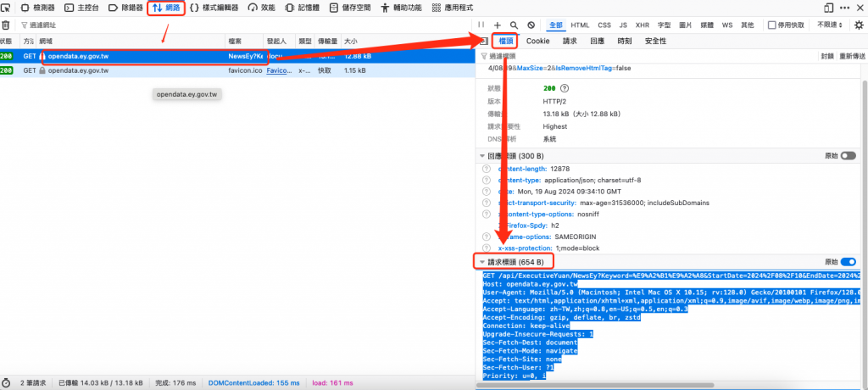Open the 儲存空間 panel
The height and width of the screenshot is (390, 868).
[350, 8]
